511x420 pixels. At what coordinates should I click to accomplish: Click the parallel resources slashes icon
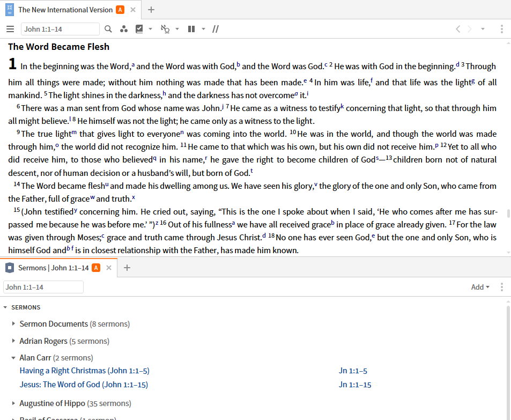pos(216,29)
